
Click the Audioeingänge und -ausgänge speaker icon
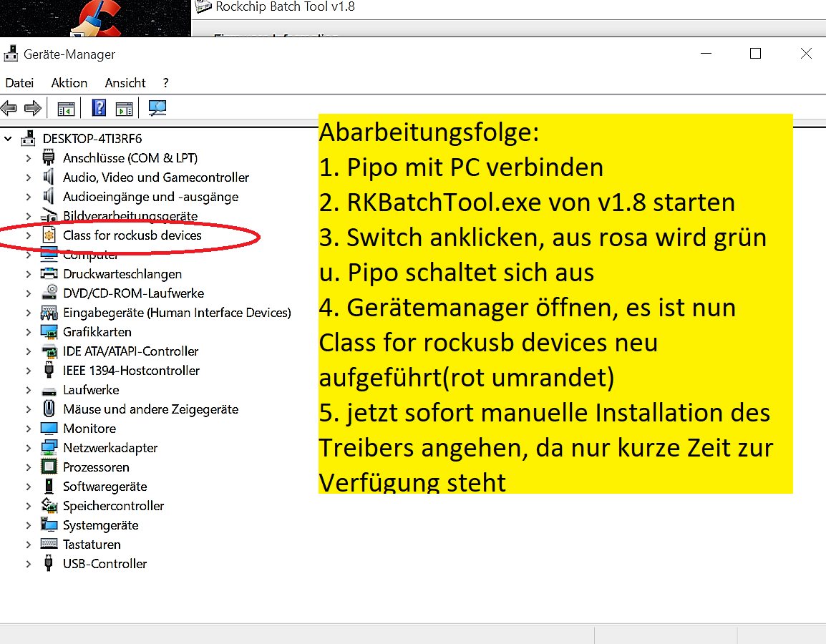click(49, 196)
